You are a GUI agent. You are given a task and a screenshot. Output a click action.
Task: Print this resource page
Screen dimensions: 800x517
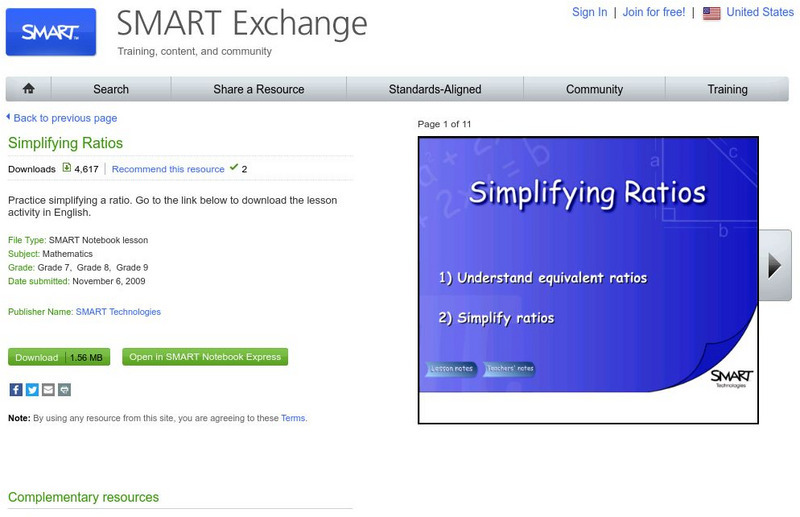[64, 390]
